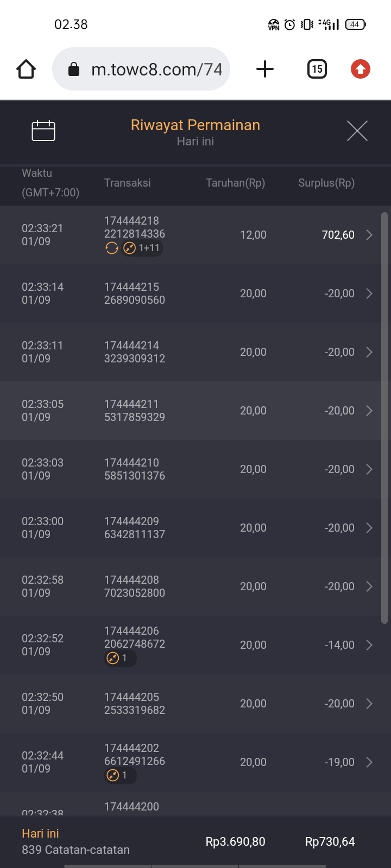The width and height of the screenshot is (391, 868).
Task: Show the 15 open tabs switcher
Action: pos(317,69)
